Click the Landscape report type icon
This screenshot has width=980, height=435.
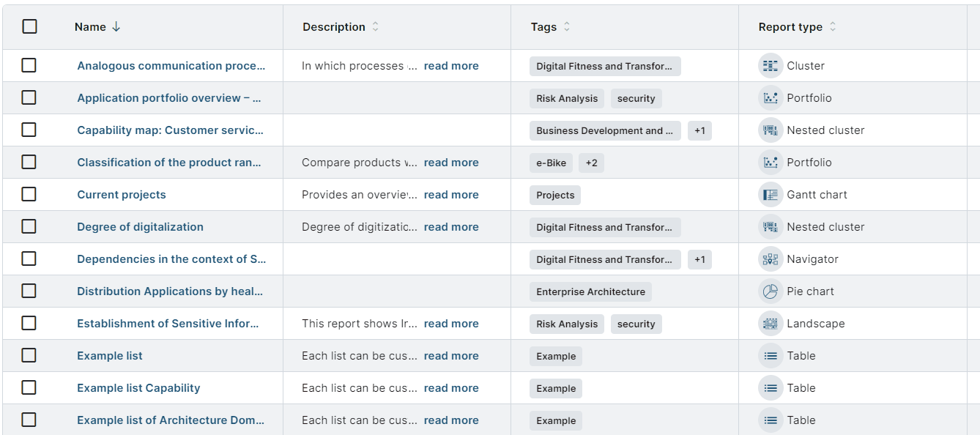pos(770,324)
